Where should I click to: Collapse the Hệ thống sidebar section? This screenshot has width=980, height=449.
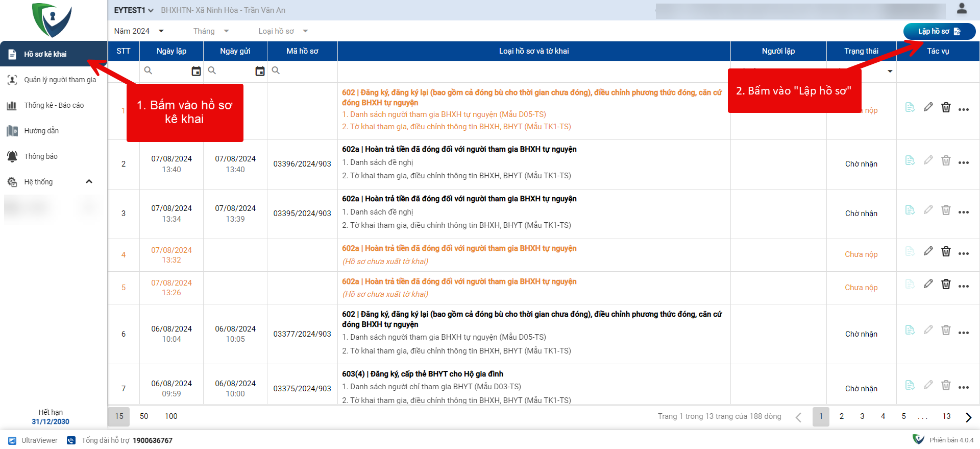pos(89,182)
